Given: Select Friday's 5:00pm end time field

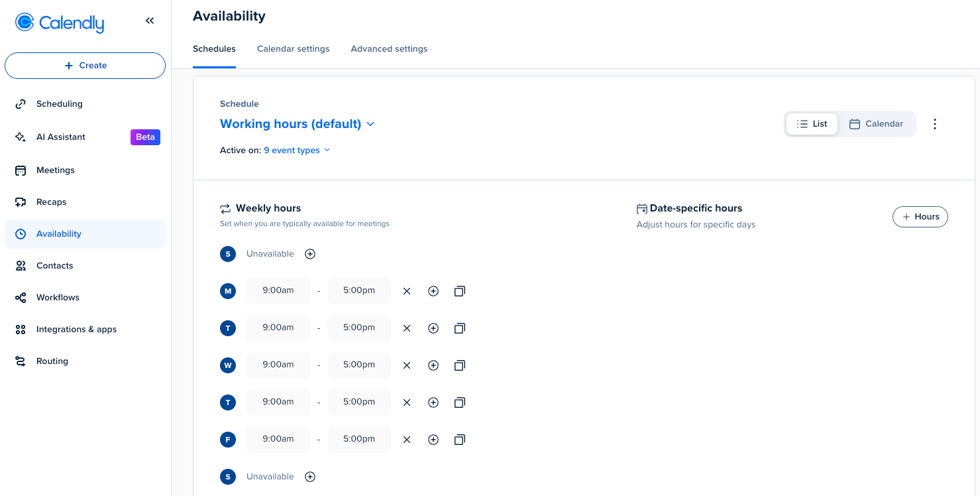Looking at the screenshot, I should point(359,439).
